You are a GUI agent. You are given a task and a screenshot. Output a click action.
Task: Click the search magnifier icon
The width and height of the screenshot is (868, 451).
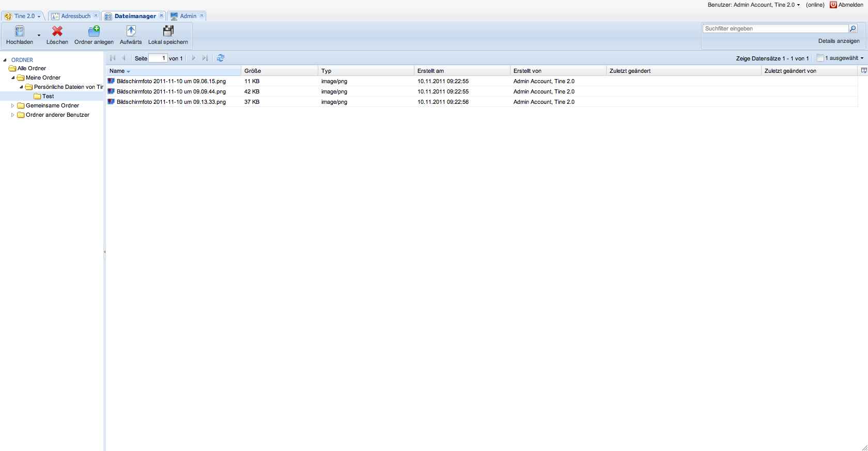(853, 29)
